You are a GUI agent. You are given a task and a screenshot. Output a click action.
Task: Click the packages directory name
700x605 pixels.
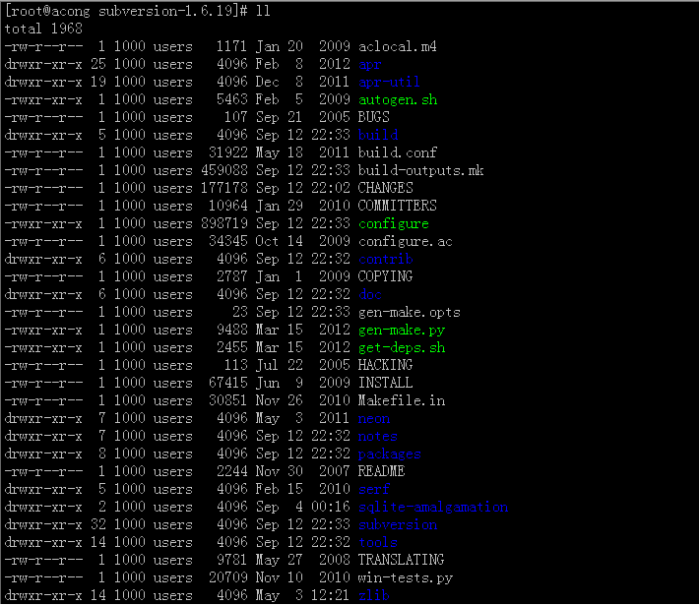(x=389, y=454)
